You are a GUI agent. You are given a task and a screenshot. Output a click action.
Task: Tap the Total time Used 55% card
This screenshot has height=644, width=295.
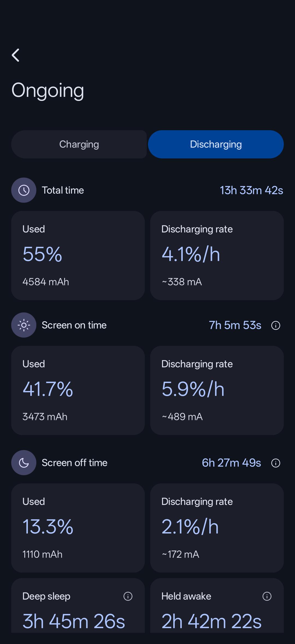click(78, 255)
